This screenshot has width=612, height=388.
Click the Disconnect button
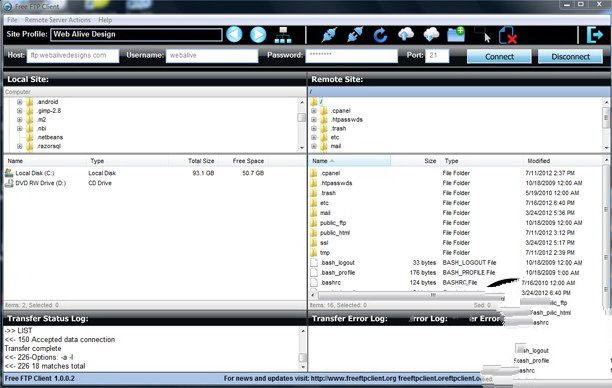pyautogui.click(x=570, y=57)
